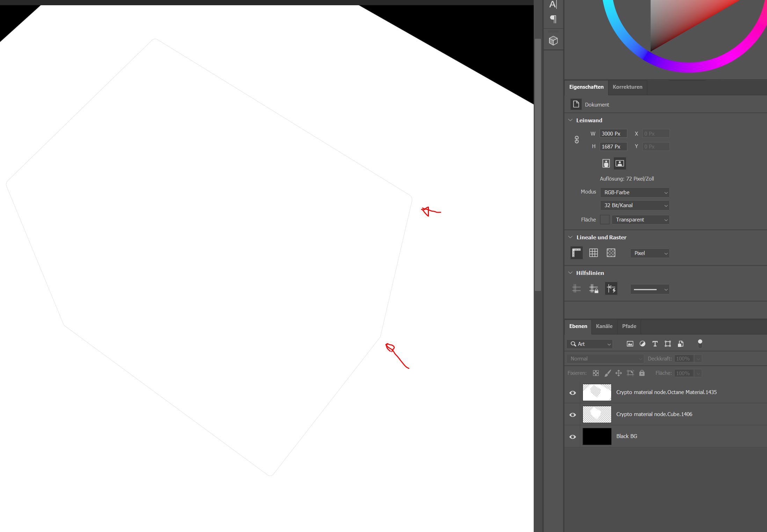Open the Modus RGB-Farbe dropdown
The height and width of the screenshot is (532, 767).
(x=635, y=192)
